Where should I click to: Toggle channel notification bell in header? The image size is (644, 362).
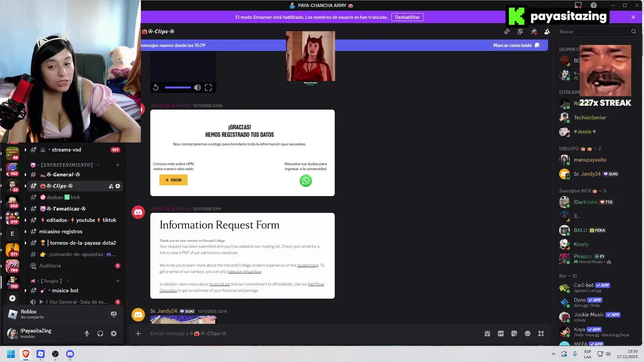point(520,31)
